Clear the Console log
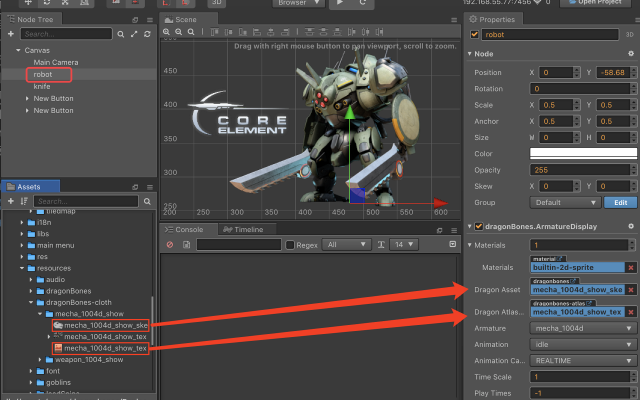 (170, 244)
